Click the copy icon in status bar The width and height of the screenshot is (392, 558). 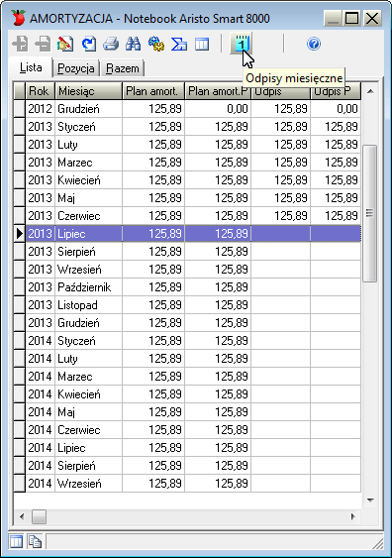click(x=35, y=542)
